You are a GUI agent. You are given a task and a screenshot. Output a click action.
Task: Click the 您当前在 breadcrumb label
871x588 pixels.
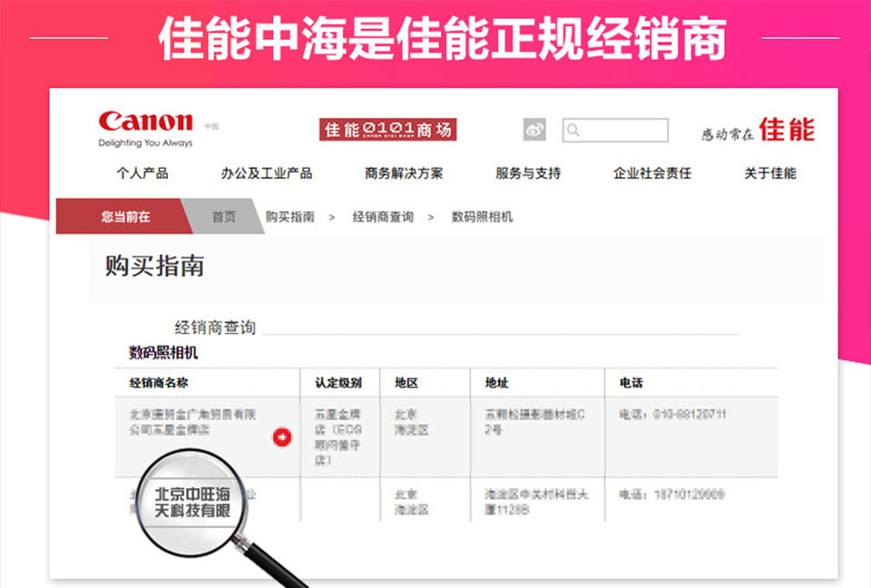pyautogui.click(x=125, y=217)
